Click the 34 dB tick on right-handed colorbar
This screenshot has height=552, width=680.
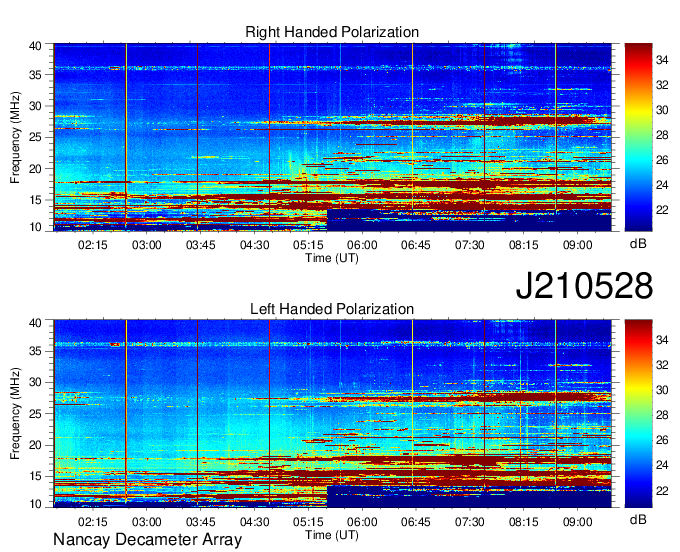pos(662,60)
